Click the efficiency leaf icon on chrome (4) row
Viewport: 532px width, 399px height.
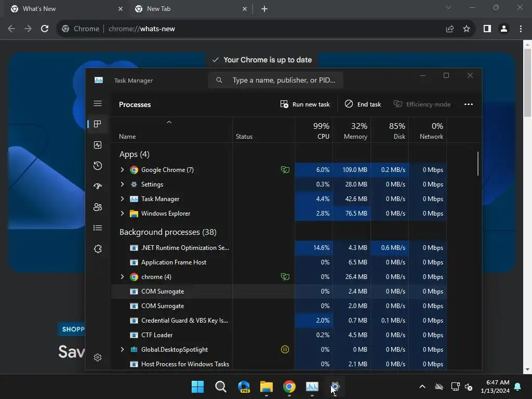click(x=285, y=277)
